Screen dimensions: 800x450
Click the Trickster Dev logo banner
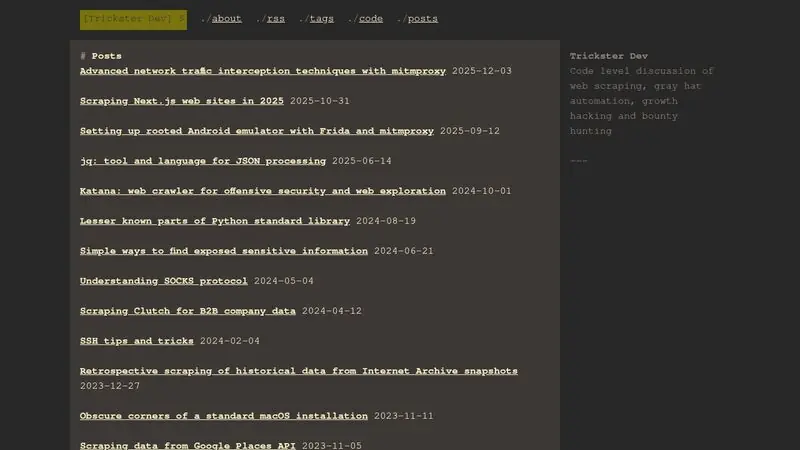coord(133,19)
